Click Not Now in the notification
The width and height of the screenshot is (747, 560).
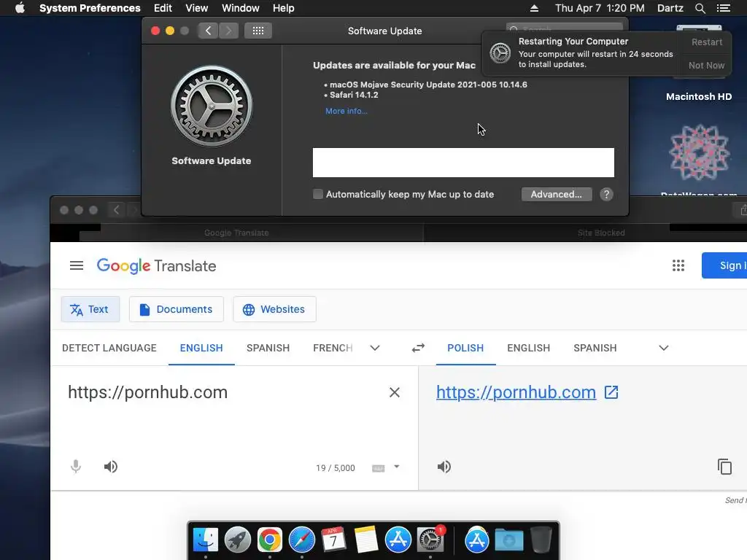pos(706,65)
